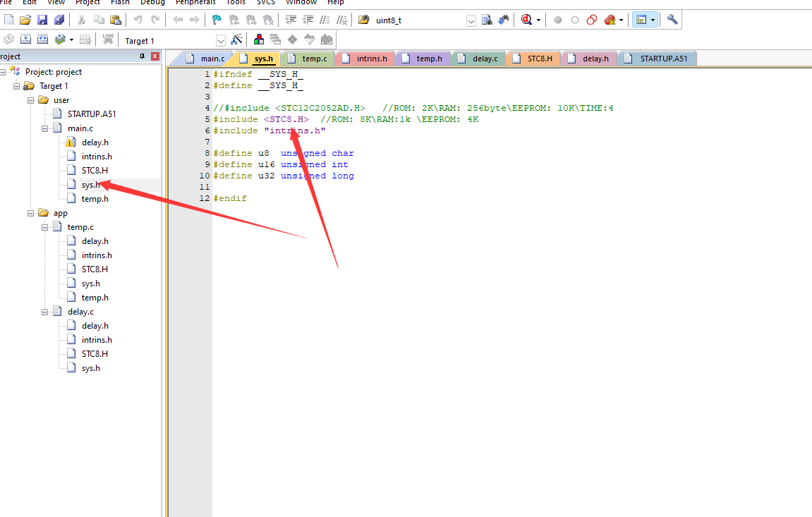This screenshot has width=812, height=517.
Task: Switch to the STC8.H editor tab
Action: (x=534, y=59)
